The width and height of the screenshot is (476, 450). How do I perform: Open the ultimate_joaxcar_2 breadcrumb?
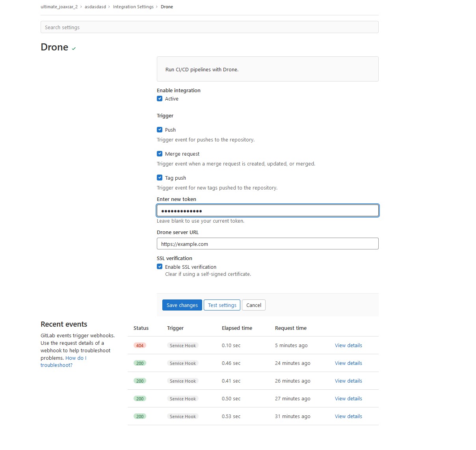[59, 7]
